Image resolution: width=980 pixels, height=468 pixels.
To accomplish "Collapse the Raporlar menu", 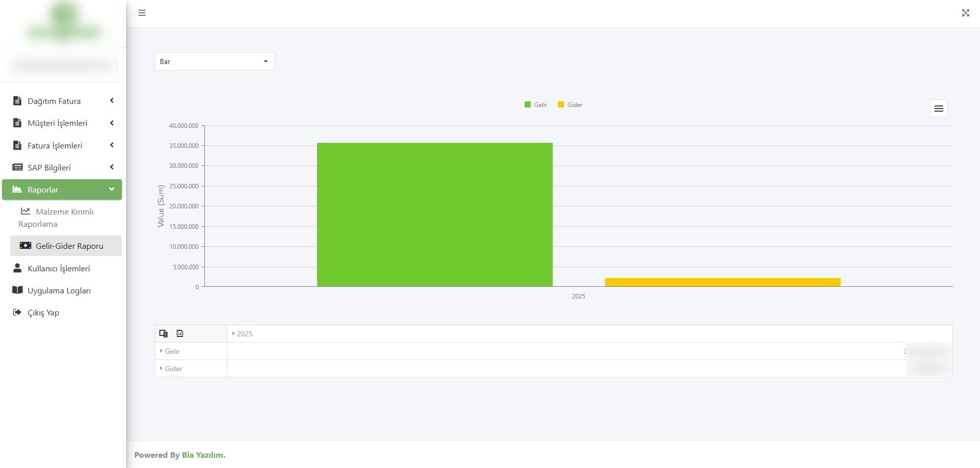I will tap(62, 189).
